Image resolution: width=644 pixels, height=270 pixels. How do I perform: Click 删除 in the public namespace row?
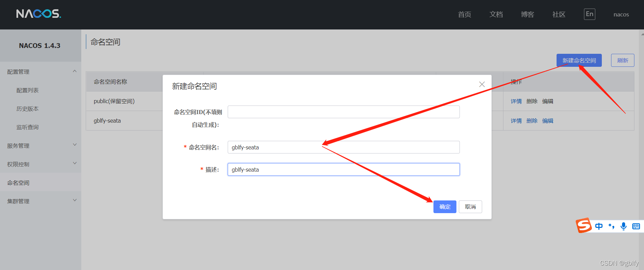tap(532, 101)
